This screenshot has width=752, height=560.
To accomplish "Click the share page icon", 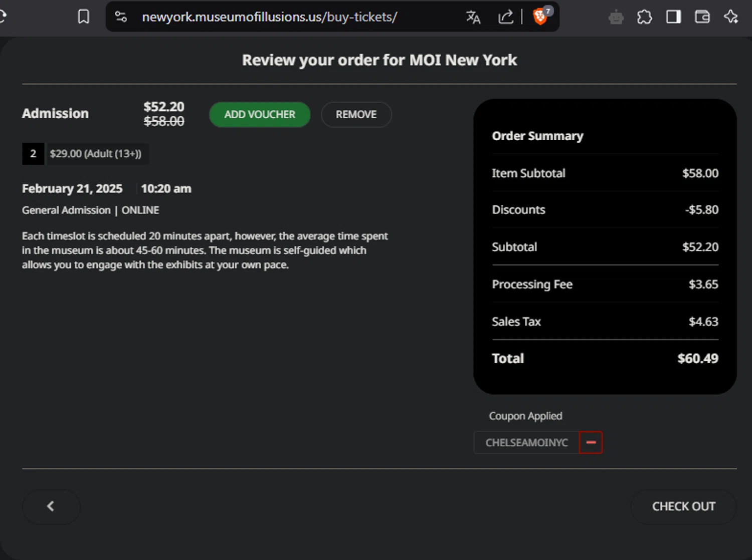I will [x=506, y=17].
